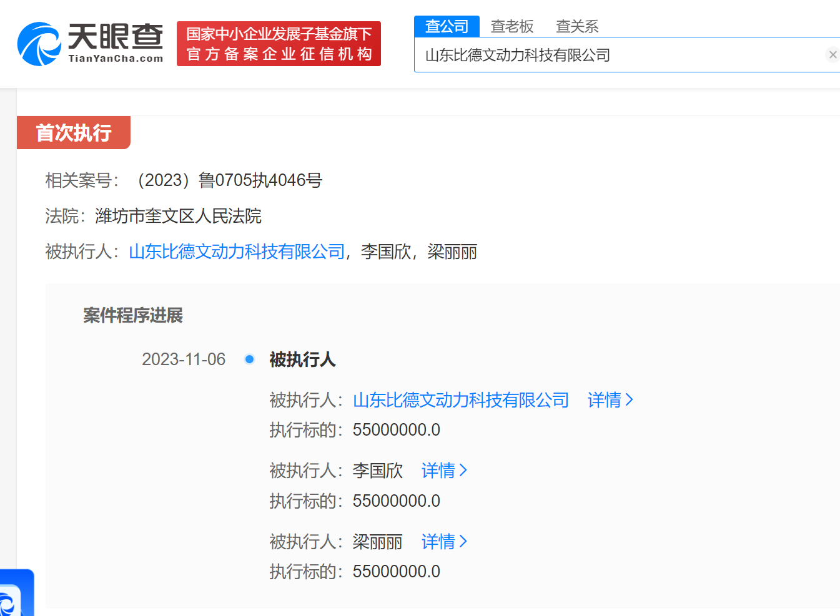Open 详情 for 李国欣

(439, 471)
